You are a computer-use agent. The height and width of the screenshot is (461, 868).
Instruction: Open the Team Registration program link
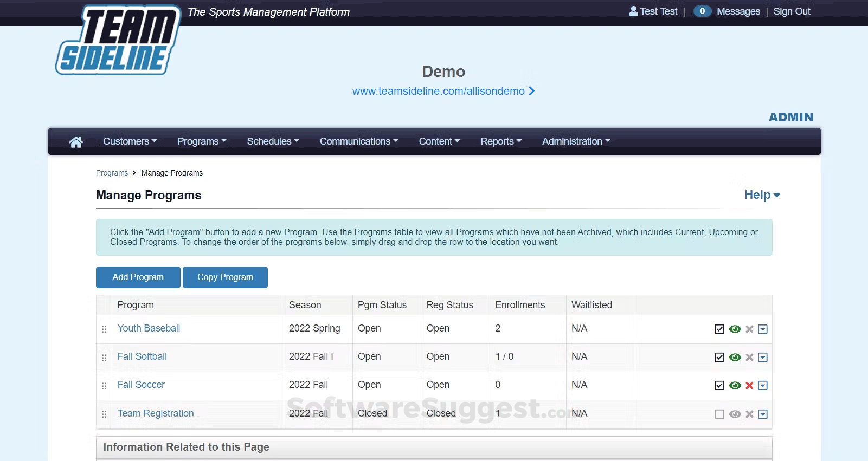(x=156, y=413)
